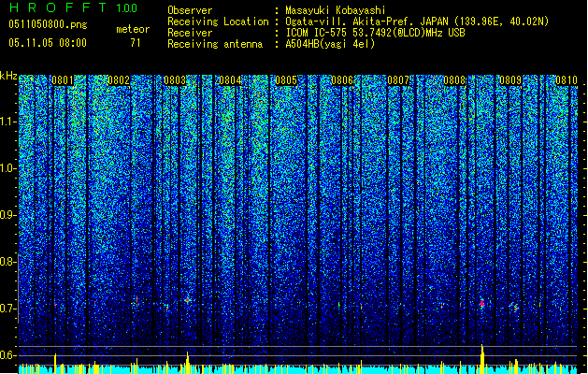Click file name 0511050800.png
588x374 pixels.
click(48, 24)
